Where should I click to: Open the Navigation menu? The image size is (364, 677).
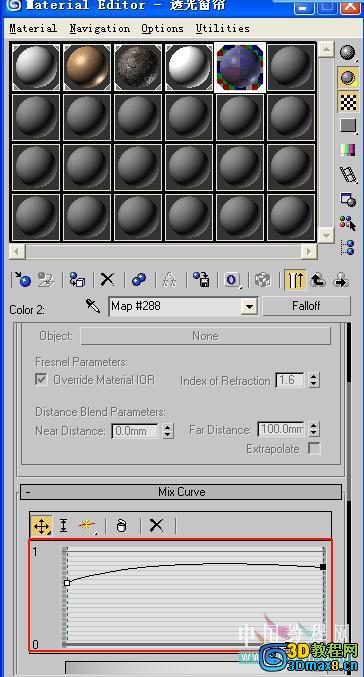100,28
